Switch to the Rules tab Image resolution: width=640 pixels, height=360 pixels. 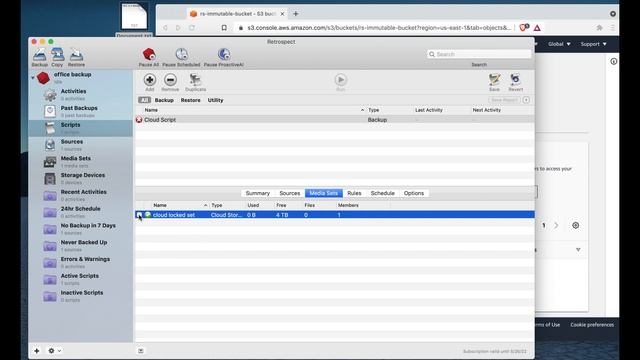354,193
